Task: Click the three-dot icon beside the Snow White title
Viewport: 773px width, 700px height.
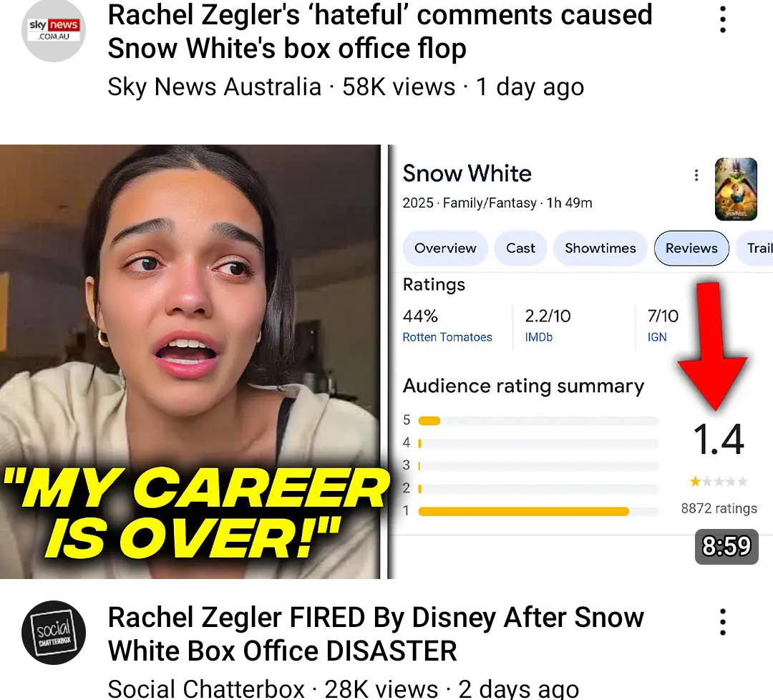Action: 696,175
